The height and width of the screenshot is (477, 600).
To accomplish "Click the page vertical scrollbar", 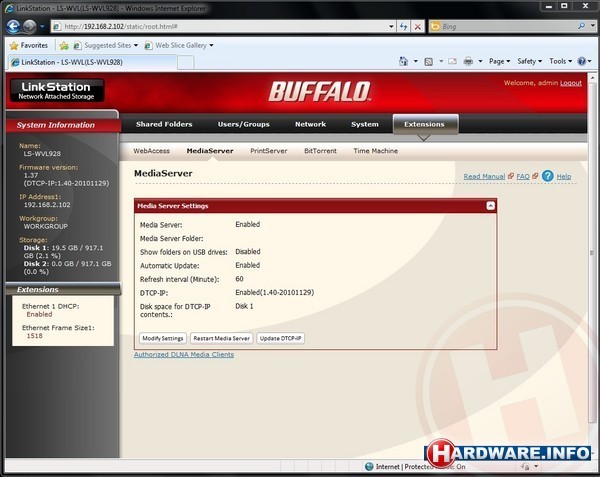I will point(592,252).
